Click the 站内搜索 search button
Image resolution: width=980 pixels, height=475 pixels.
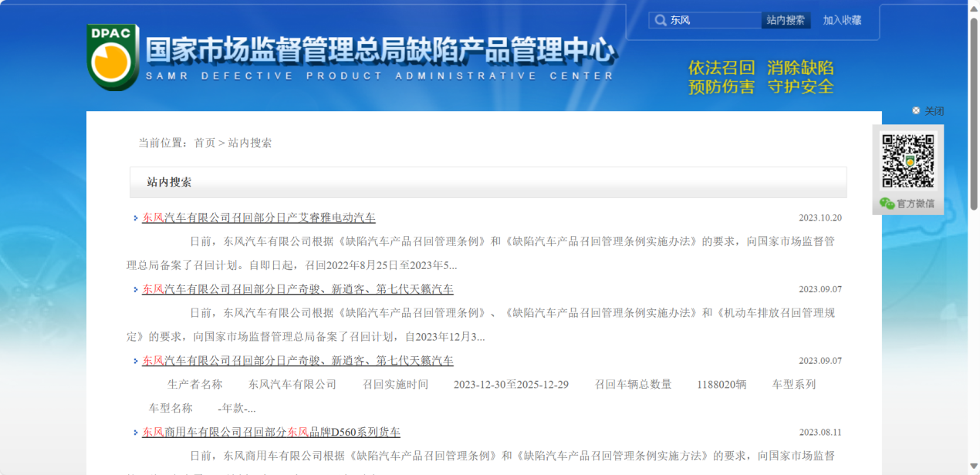coord(786,20)
